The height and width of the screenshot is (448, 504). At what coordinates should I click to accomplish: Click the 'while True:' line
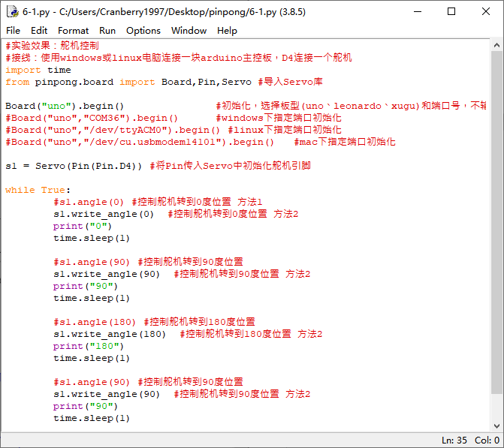38,190
